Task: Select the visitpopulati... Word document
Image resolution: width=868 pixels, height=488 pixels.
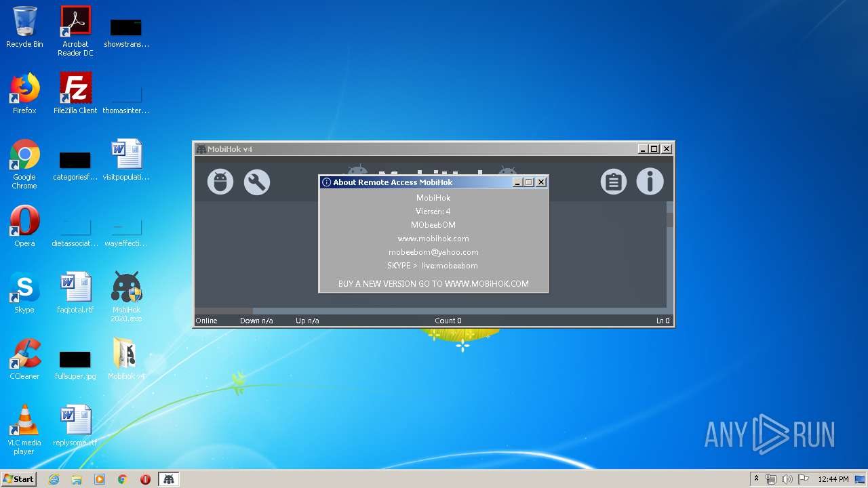Action: (x=126, y=160)
